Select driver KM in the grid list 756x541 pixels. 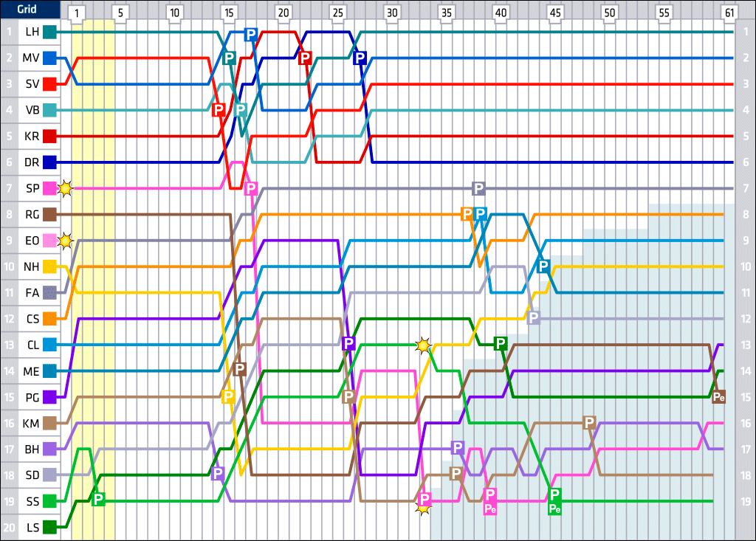coord(32,423)
